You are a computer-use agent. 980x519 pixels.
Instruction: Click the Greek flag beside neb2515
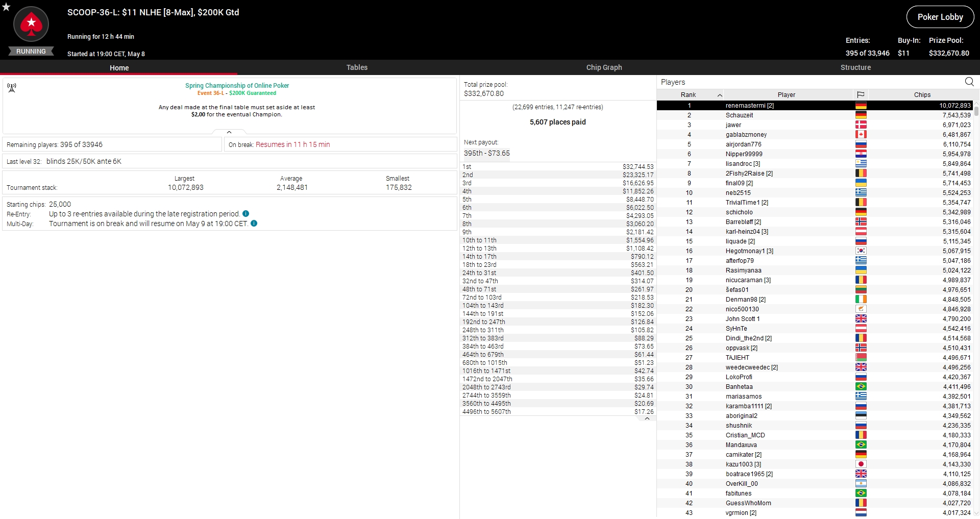[x=861, y=193]
